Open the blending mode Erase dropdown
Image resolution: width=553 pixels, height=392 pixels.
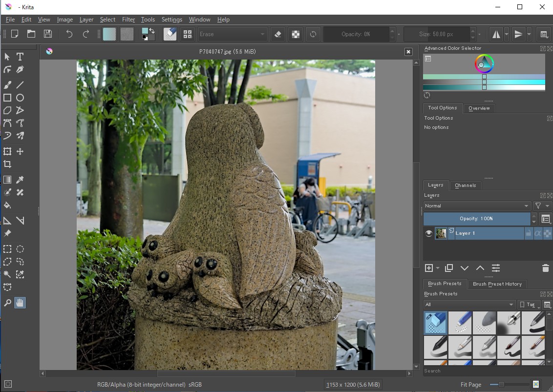[x=232, y=34]
